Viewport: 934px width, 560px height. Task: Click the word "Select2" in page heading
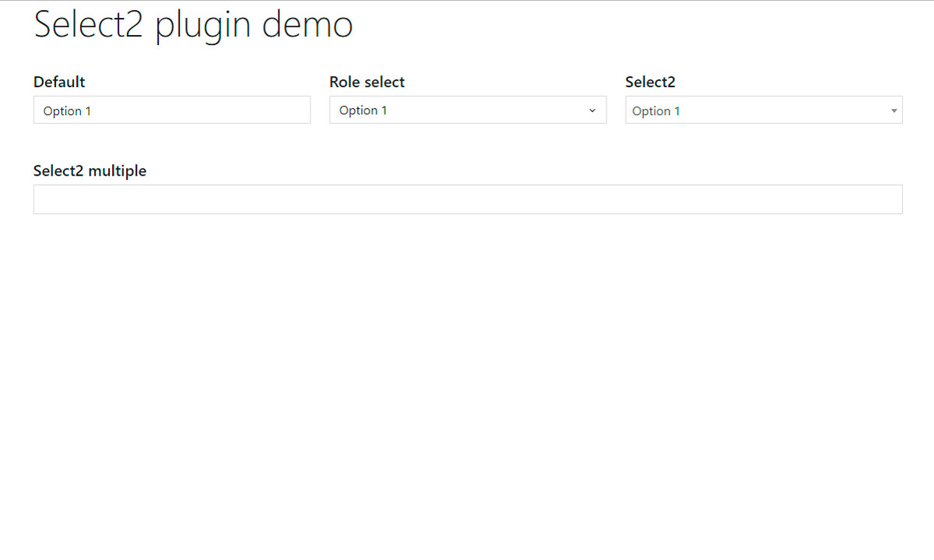click(x=89, y=23)
